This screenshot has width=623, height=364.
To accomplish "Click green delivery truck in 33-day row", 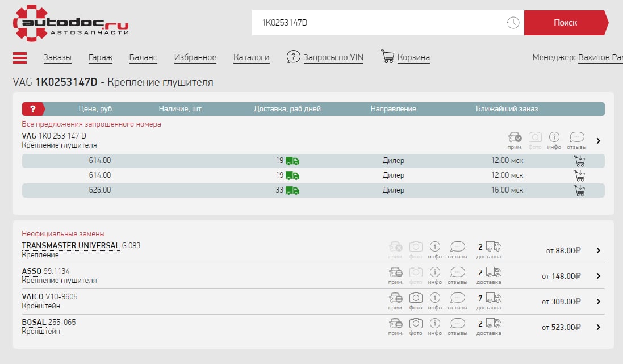I will point(292,190).
